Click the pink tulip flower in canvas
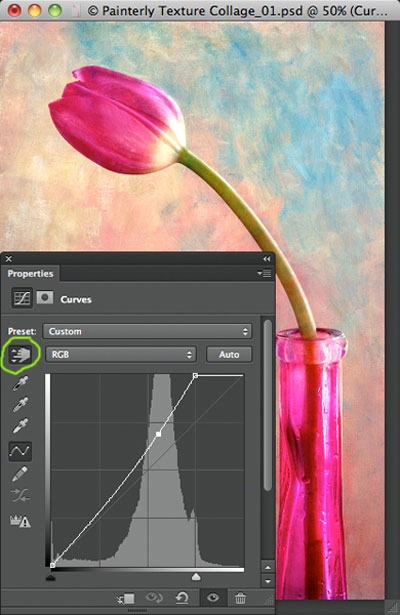This screenshot has height=615, width=400. pyautogui.click(x=116, y=121)
